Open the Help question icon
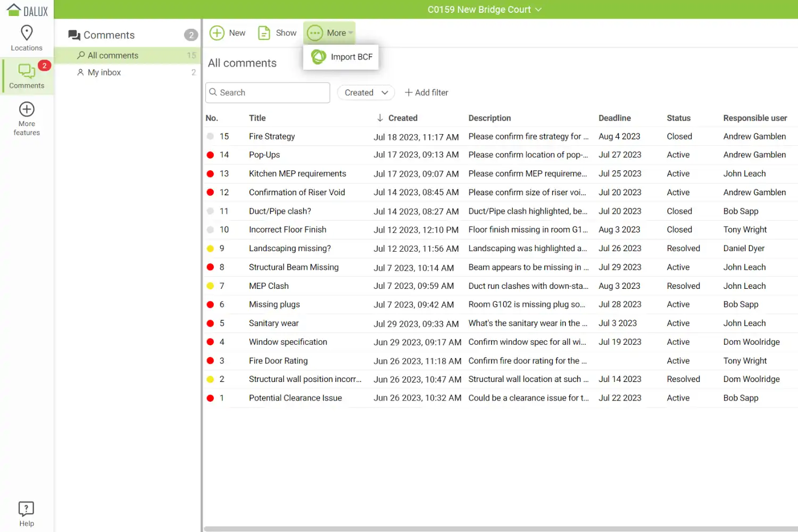Screen dimensions: 798x532 pyautogui.click(x=27, y=509)
